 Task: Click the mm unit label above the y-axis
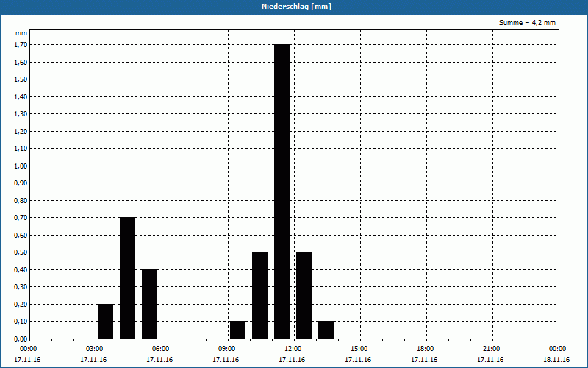[x=21, y=33]
